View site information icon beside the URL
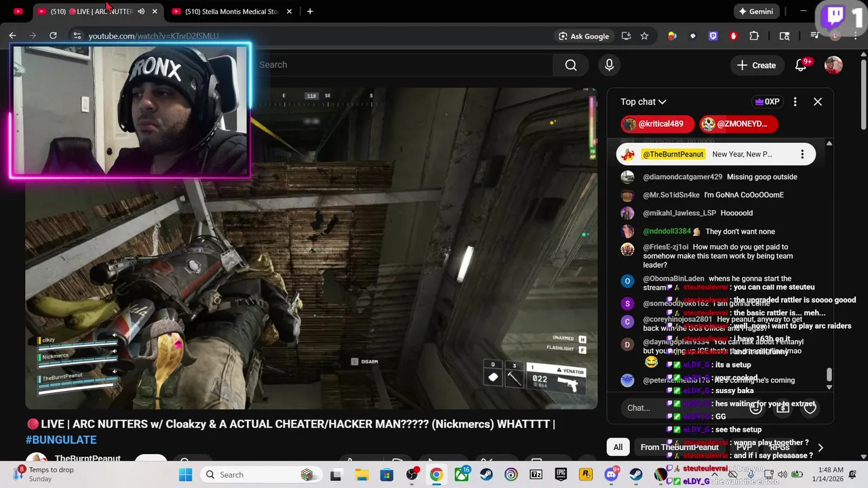The width and height of the screenshot is (868, 488). point(77,36)
